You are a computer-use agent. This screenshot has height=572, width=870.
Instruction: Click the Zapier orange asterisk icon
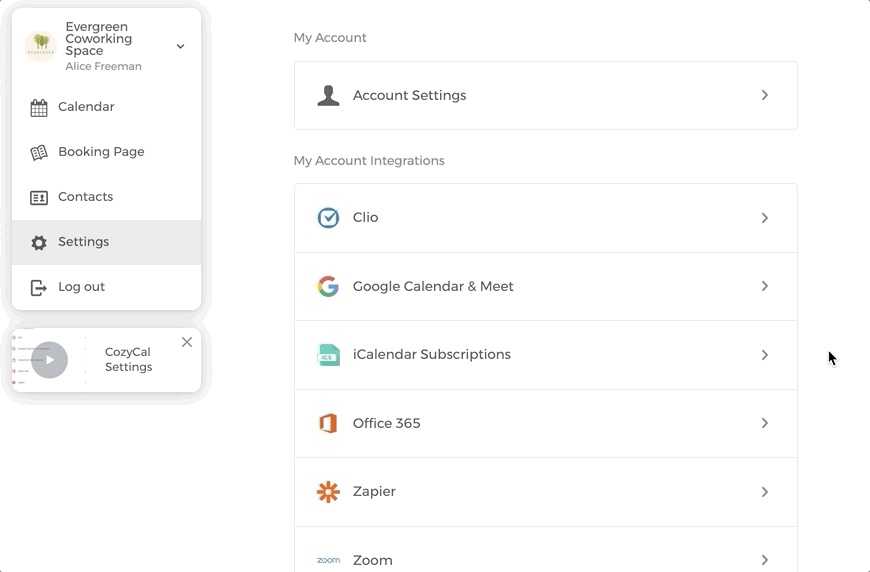coord(328,492)
